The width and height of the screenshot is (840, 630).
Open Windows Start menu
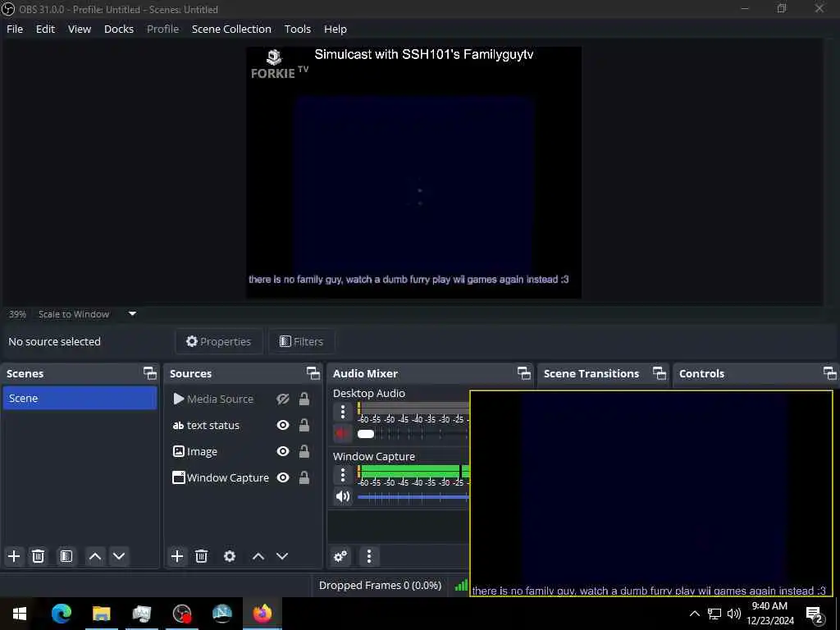coord(20,614)
